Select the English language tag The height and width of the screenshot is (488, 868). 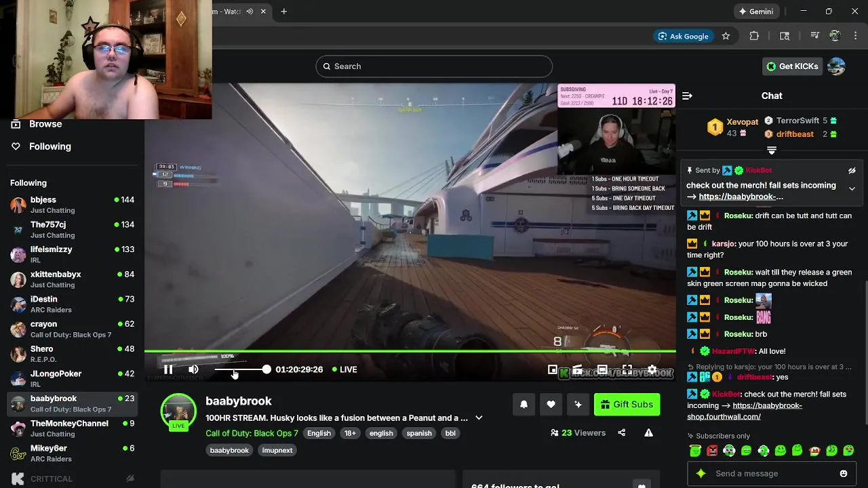pos(319,433)
